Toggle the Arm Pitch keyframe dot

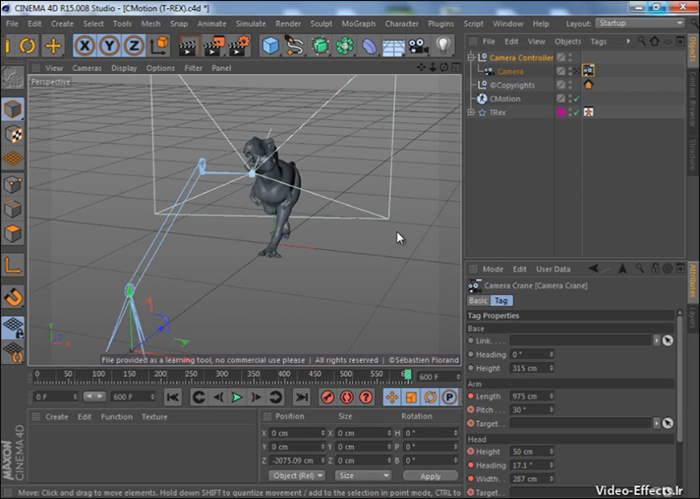coord(471,409)
